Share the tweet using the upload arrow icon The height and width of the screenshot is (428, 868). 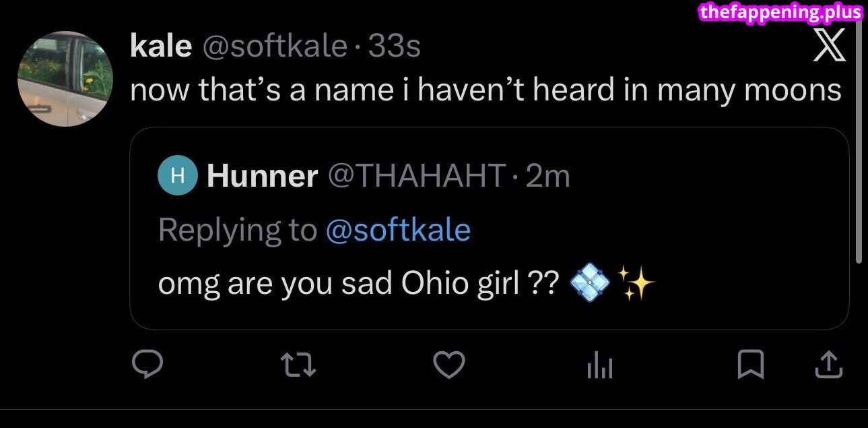point(829,365)
